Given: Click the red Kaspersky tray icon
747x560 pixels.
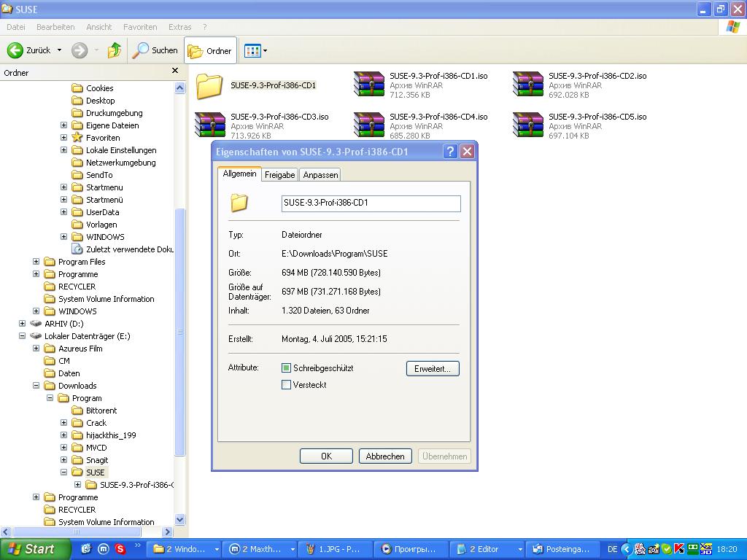Looking at the screenshot, I should pyautogui.click(x=679, y=550).
